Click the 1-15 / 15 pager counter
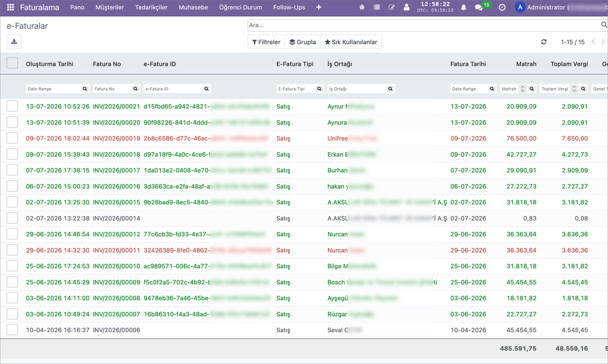This screenshot has width=608, height=364. click(x=573, y=42)
